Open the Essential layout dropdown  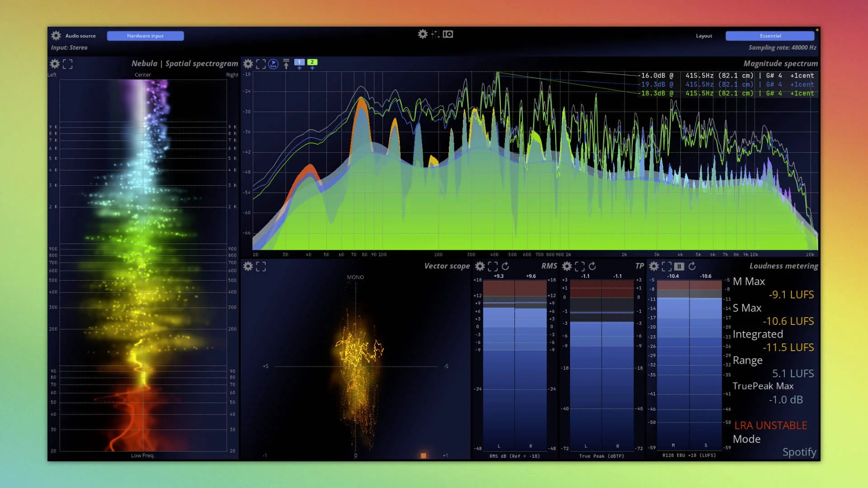770,36
